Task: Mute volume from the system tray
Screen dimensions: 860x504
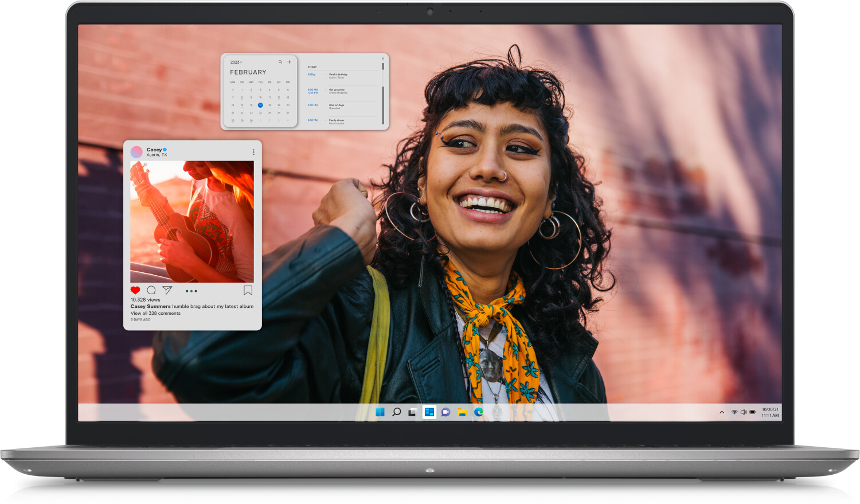Action: coord(744,412)
